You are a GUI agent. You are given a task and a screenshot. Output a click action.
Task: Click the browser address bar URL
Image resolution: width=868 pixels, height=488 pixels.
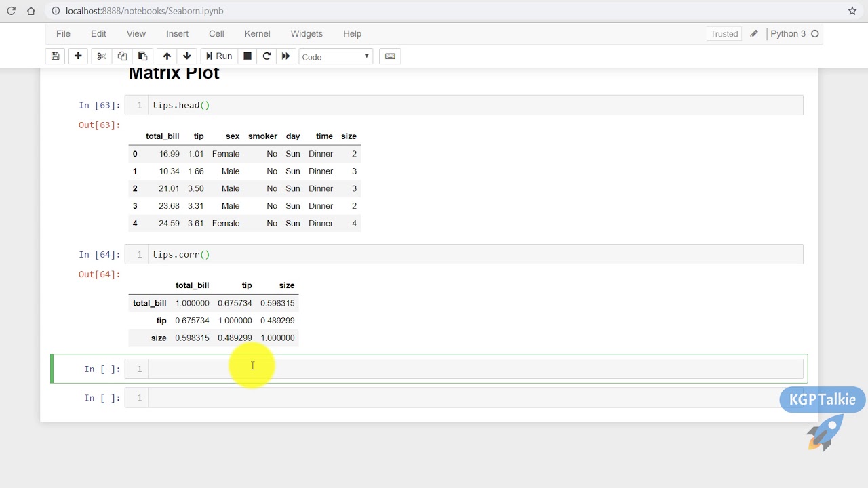coord(144,11)
